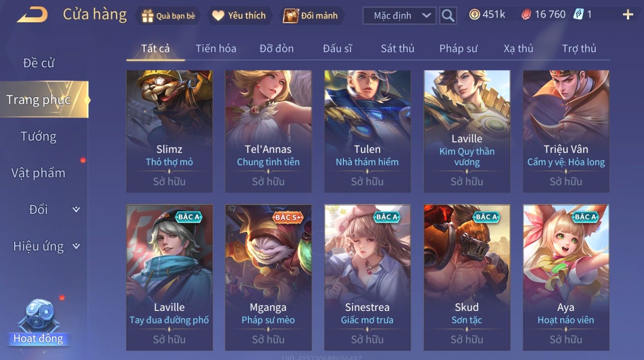
Task: Go back using the return arrow icon
Action: tap(32, 15)
